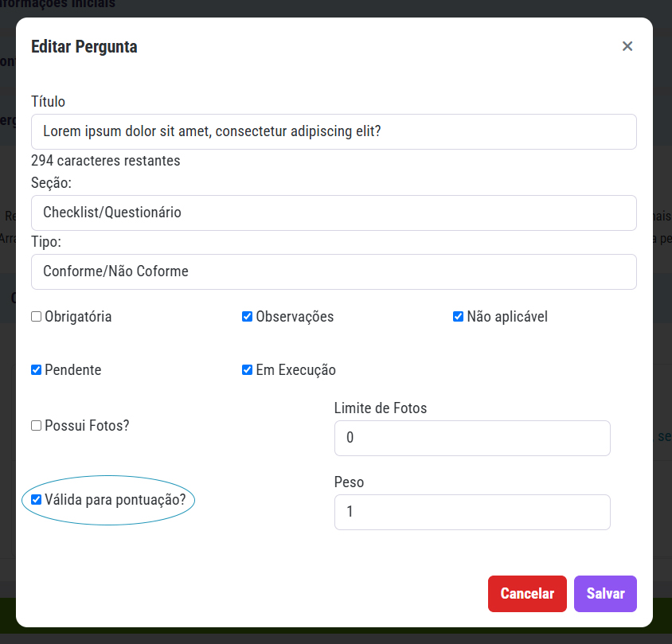Image resolution: width=672 pixels, height=644 pixels.
Task: Click the Possui Fotos? label text
Action: click(x=87, y=426)
